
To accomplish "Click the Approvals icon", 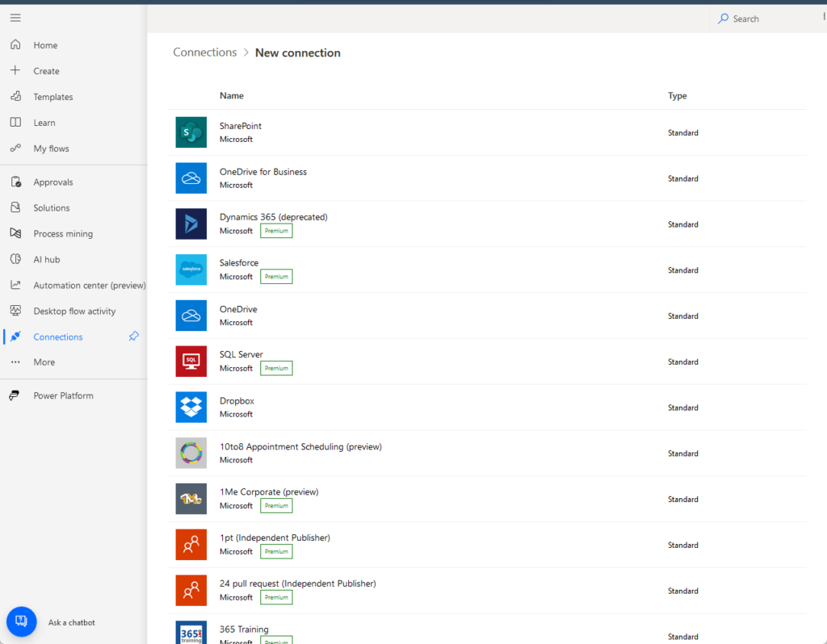I will 15,182.
